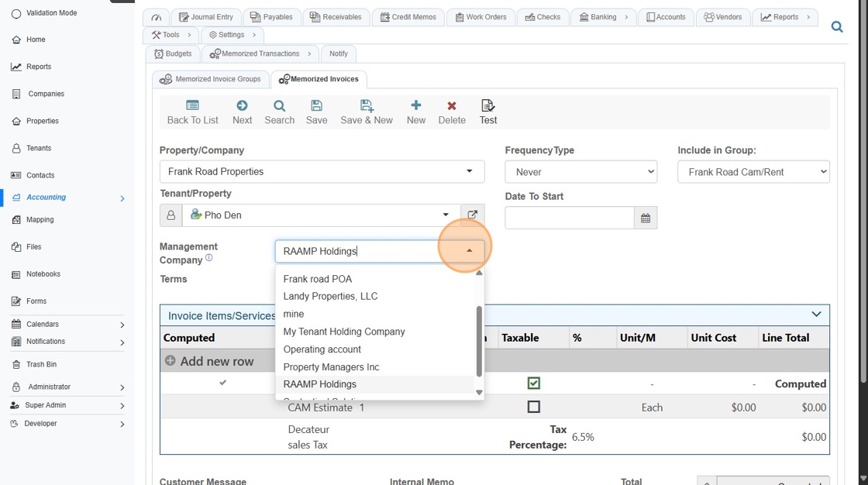Switch to Journal Entry tab
Image resolution: width=868 pixels, height=485 pixels.
(x=206, y=17)
